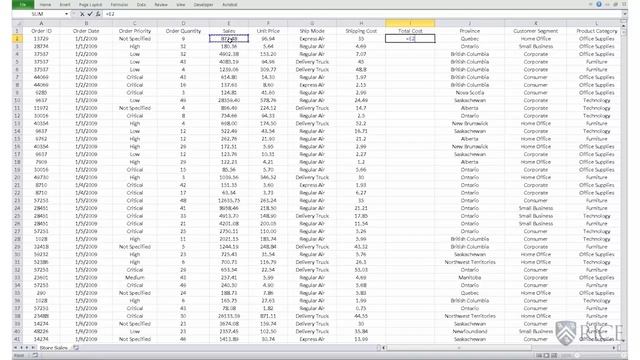Click the Unit Price header cell
Screen dimensions: 640x360
pos(268,31)
